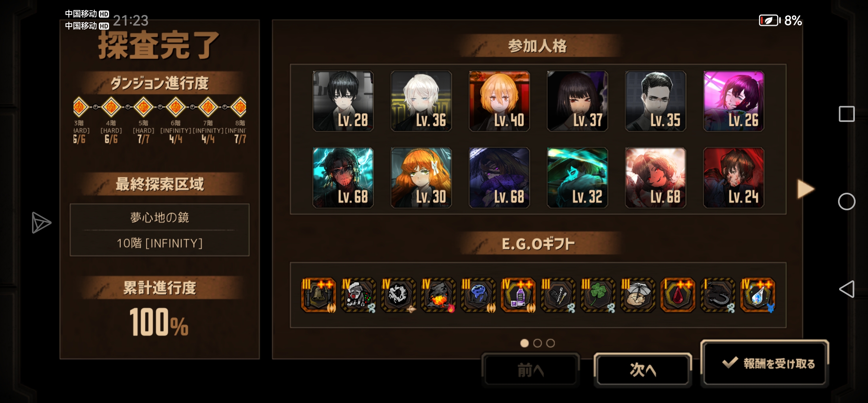This screenshot has height=403, width=868.
Task: Select the Lv. 26 pink identity portrait
Action: [734, 101]
